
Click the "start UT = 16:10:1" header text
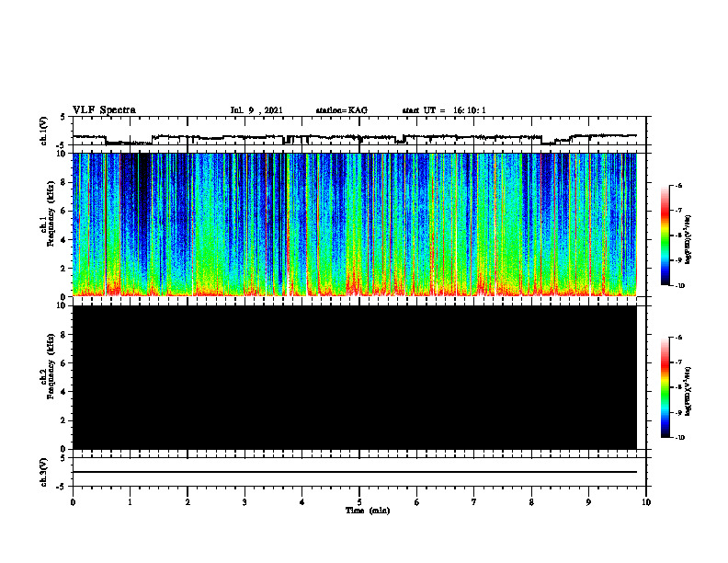coord(444,110)
